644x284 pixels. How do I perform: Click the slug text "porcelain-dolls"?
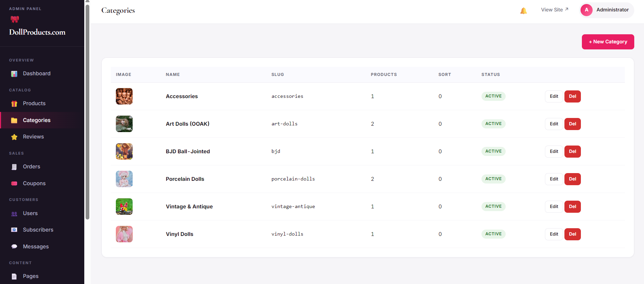point(293,179)
